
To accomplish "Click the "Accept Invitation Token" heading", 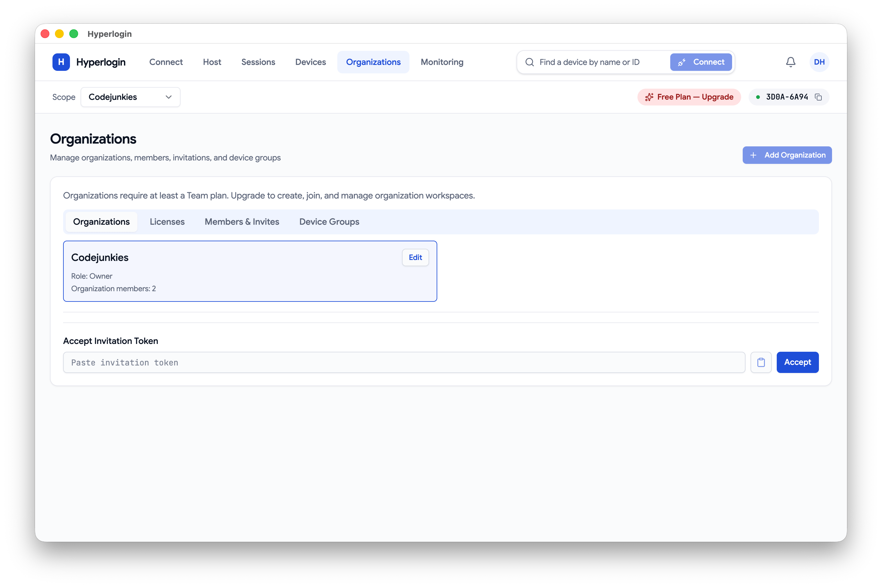I will (110, 341).
